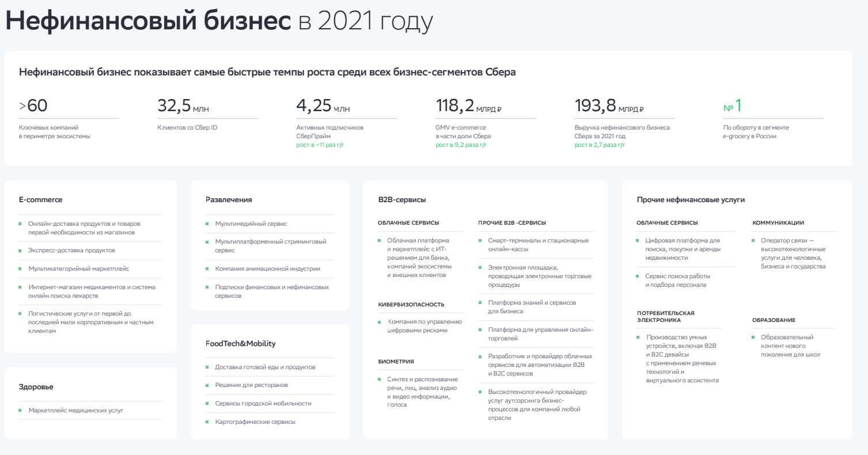The image size is (868, 455).
Task: Select the "Производство умных устройств" item
Action: tap(682, 358)
